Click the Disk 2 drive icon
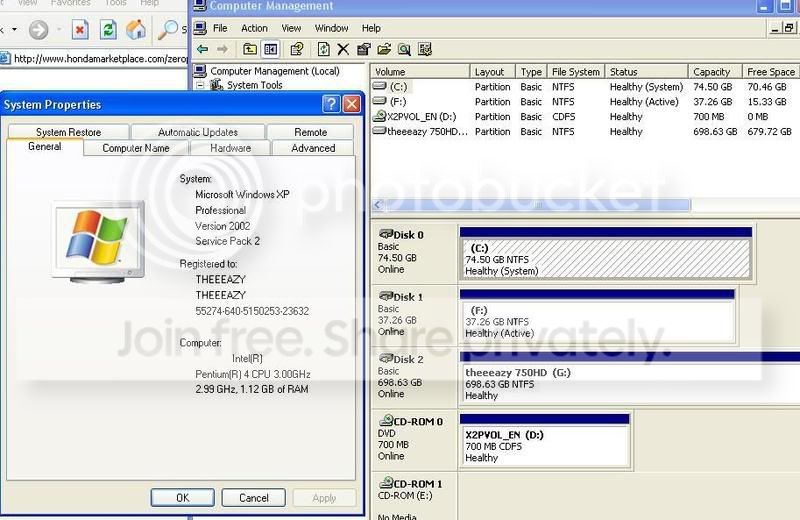800x520 pixels. (x=386, y=359)
